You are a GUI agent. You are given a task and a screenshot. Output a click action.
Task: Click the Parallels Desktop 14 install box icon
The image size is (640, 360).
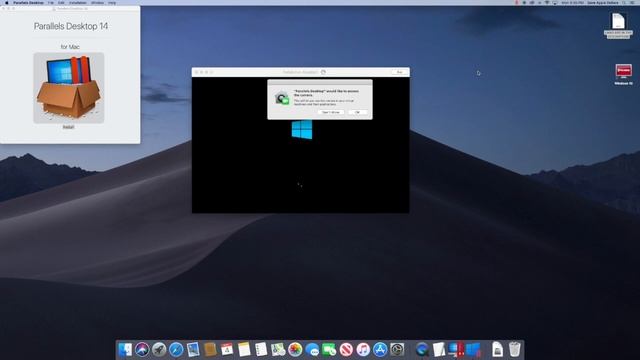pyautogui.click(x=69, y=88)
